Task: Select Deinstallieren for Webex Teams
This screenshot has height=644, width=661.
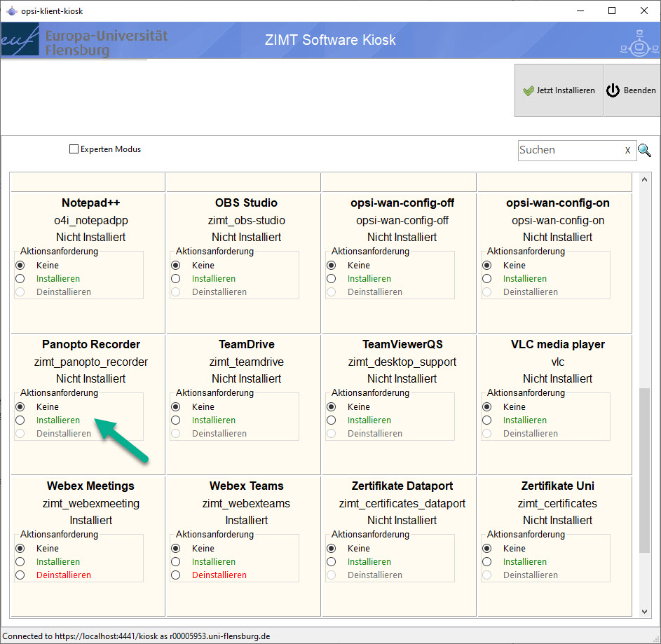Action: pyautogui.click(x=176, y=575)
